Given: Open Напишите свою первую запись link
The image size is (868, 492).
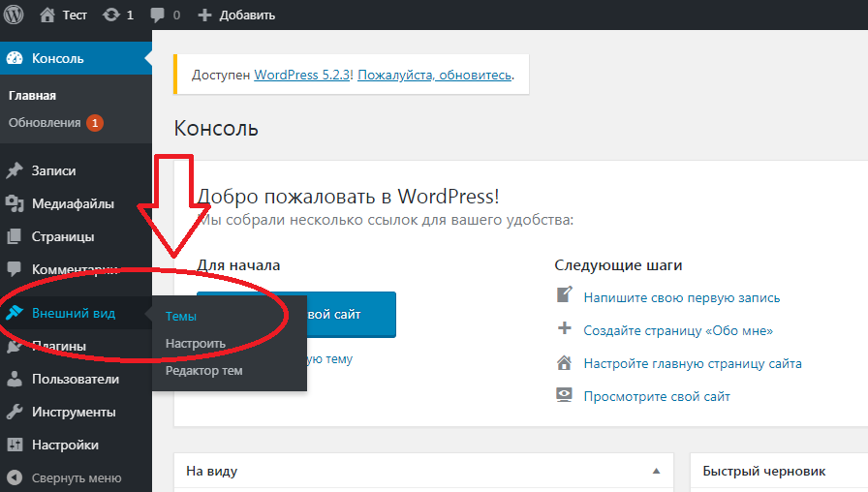Looking at the screenshot, I should (x=681, y=297).
